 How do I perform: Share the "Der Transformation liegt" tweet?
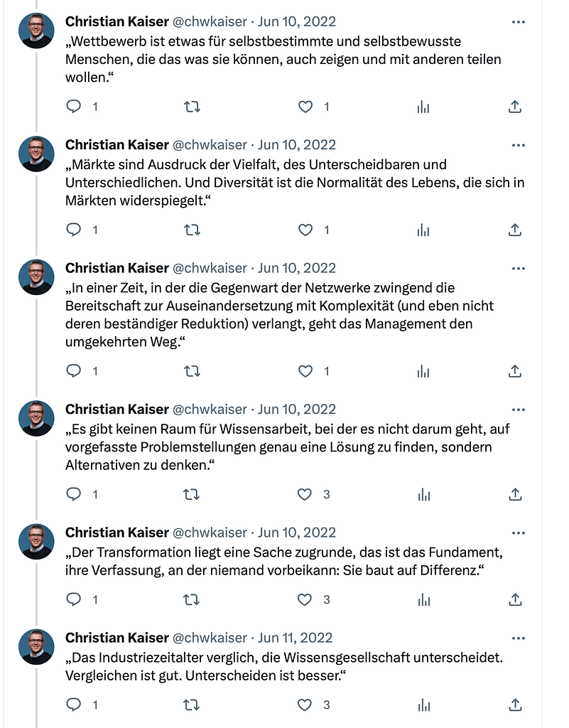516,599
